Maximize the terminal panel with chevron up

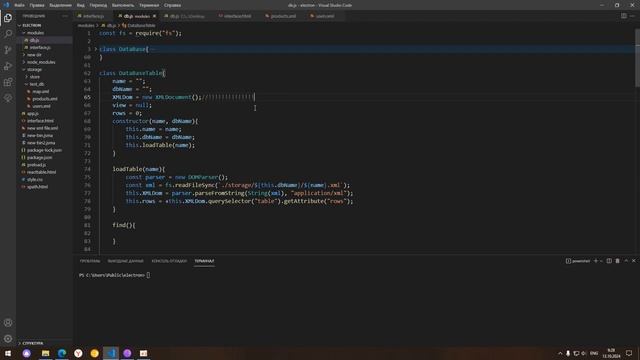pyautogui.click(x=626, y=261)
